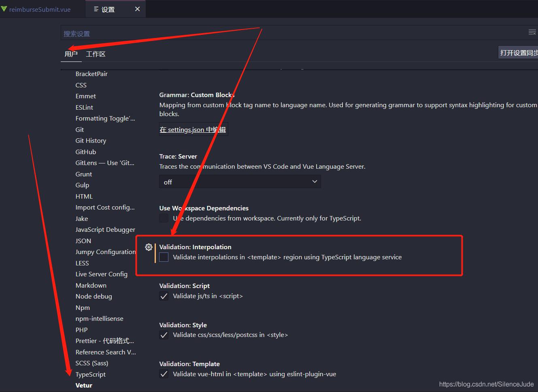Click the Vue file icon on reimburseSubmit.vue tab
This screenshot has width=538, height=392.
4,9
